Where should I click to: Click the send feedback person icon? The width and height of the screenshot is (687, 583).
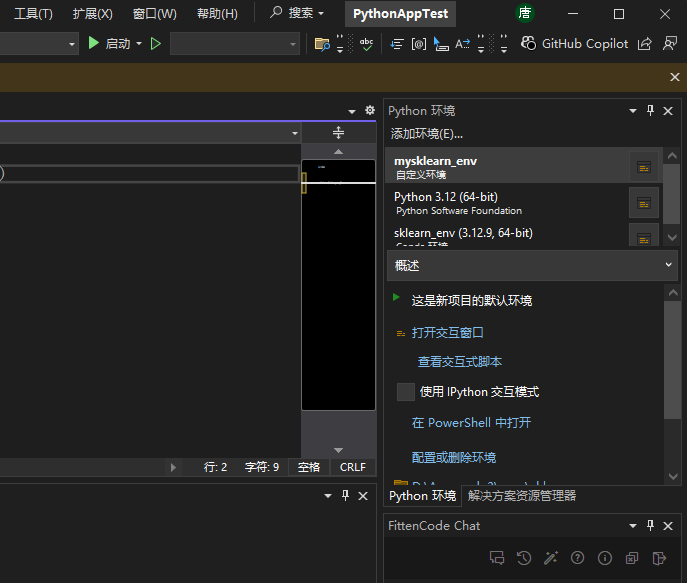tap(670, 43)
